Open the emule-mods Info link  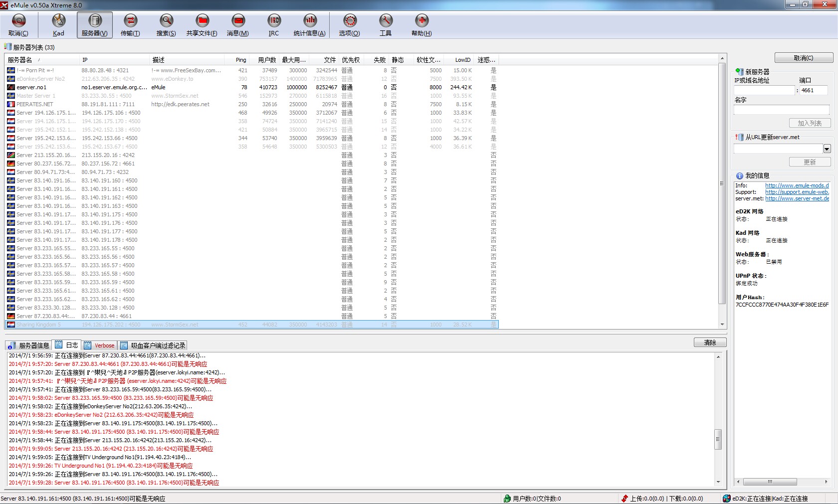[x=797, y=185]
